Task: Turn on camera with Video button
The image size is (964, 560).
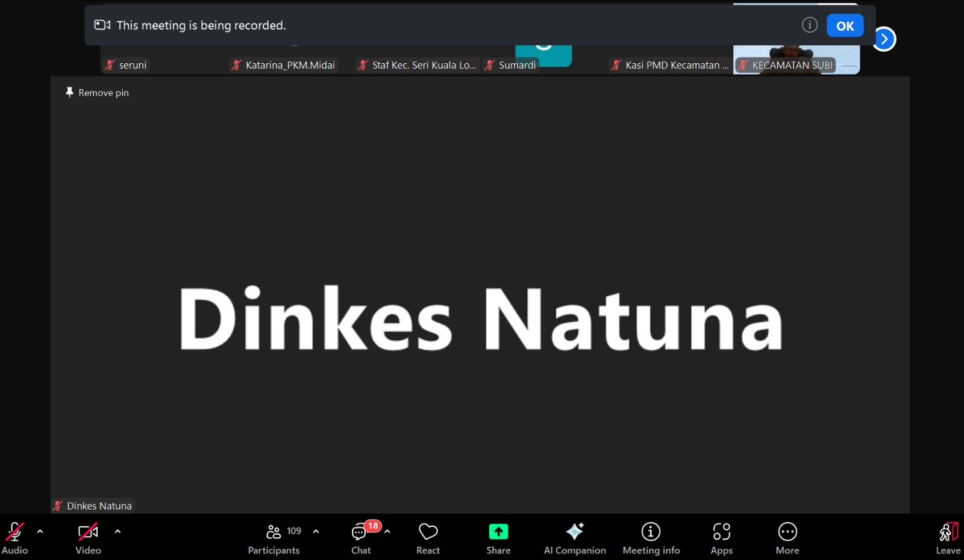Action: coord(88,538)
